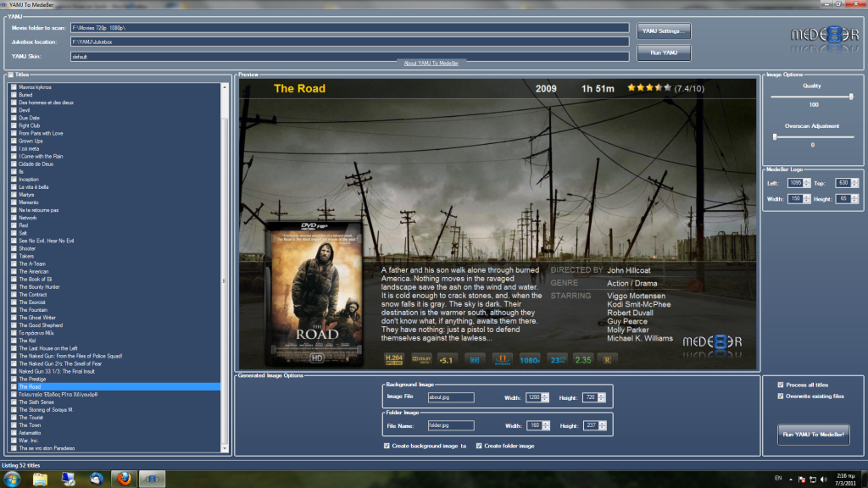This screenshot has width=868, height=488.
Task: Toggle Create background image checkbox
Action: pos(387,446)
